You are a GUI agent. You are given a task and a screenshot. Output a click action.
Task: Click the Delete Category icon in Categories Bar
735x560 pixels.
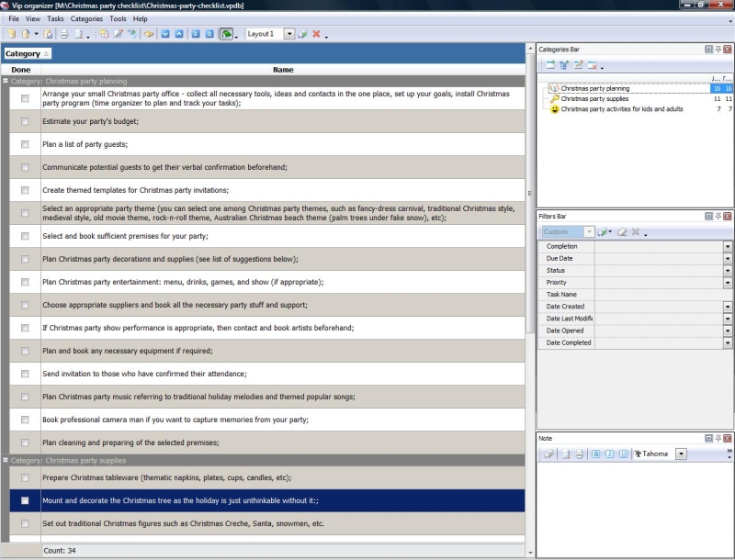(x=592, y=65)
